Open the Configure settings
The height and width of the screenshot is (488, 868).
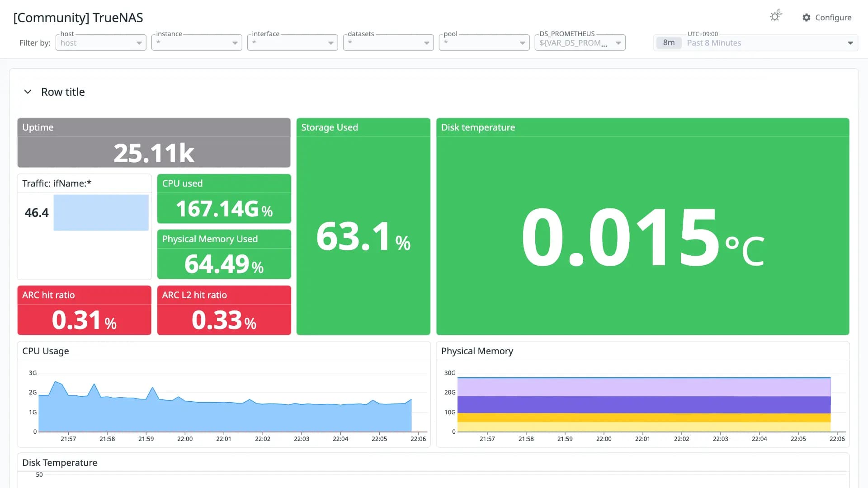pos(827,18)
